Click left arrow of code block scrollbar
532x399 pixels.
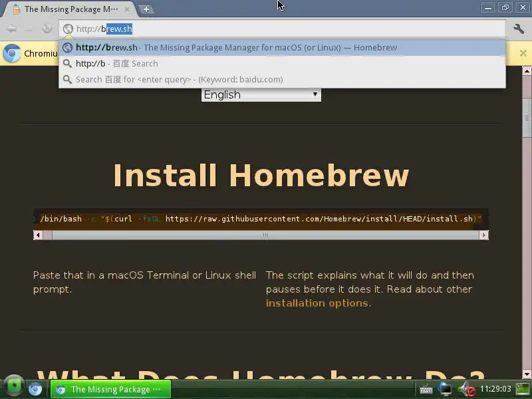pos(38,235)
